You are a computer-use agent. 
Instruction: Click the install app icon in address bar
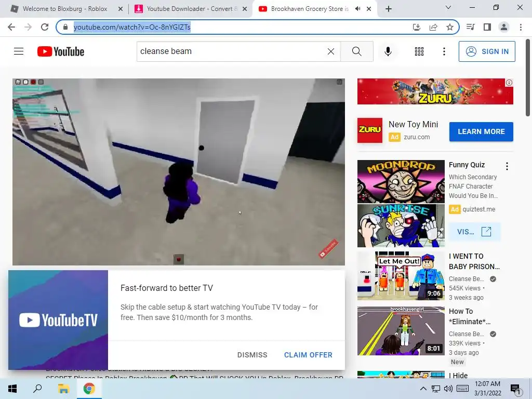[x=416, y=27]
